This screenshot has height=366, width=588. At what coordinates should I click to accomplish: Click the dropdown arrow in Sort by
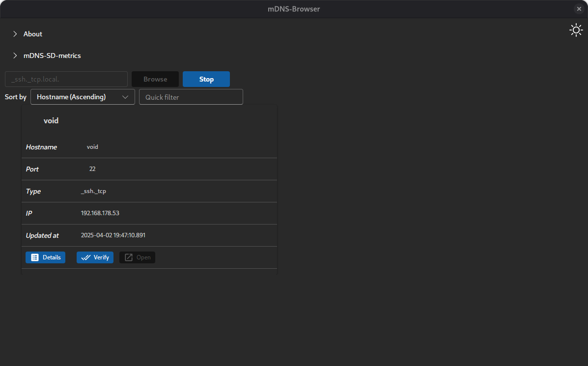click(x=125, y=97)
